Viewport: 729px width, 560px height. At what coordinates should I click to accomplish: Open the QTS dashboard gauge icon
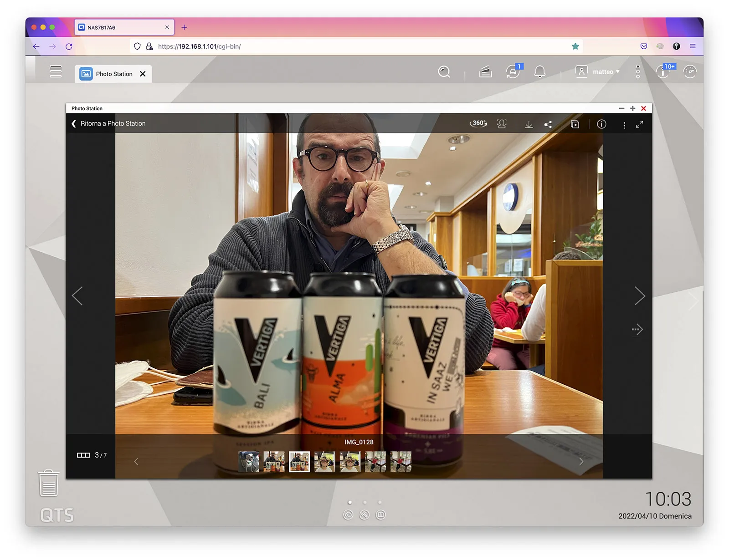click(x=690, y=71)
